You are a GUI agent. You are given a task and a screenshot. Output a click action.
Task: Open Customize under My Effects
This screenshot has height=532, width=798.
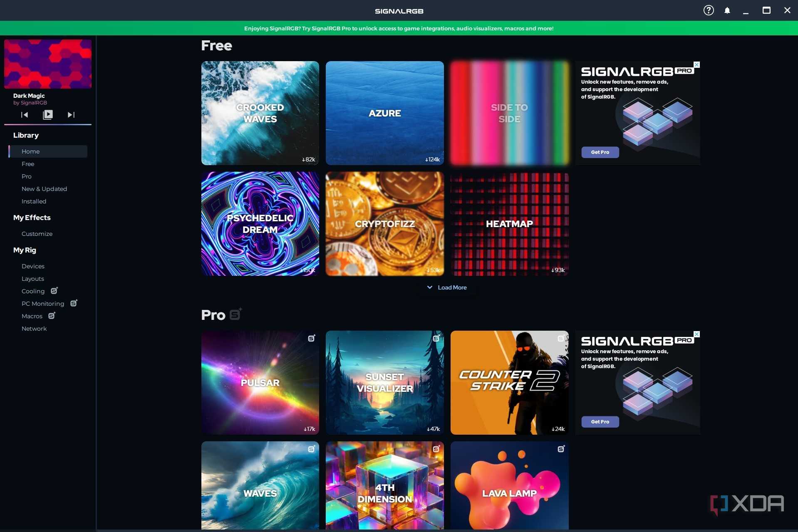(37, 234)
